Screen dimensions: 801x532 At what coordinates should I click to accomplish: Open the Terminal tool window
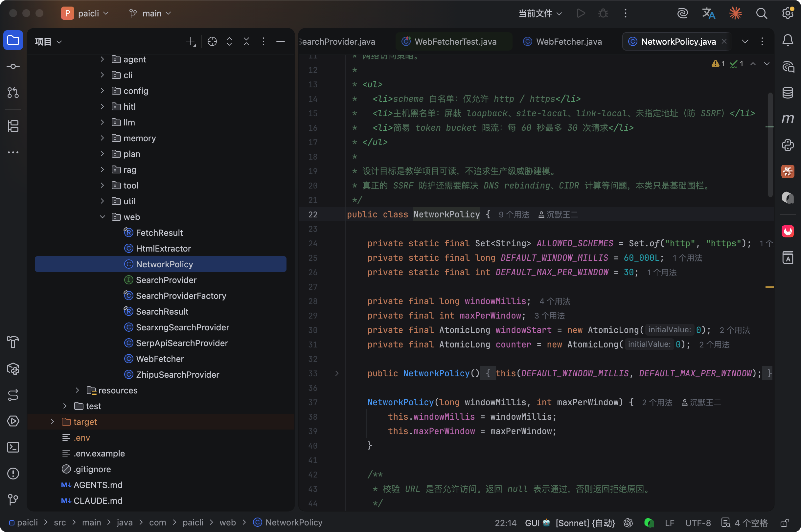[x=13, y=447]
